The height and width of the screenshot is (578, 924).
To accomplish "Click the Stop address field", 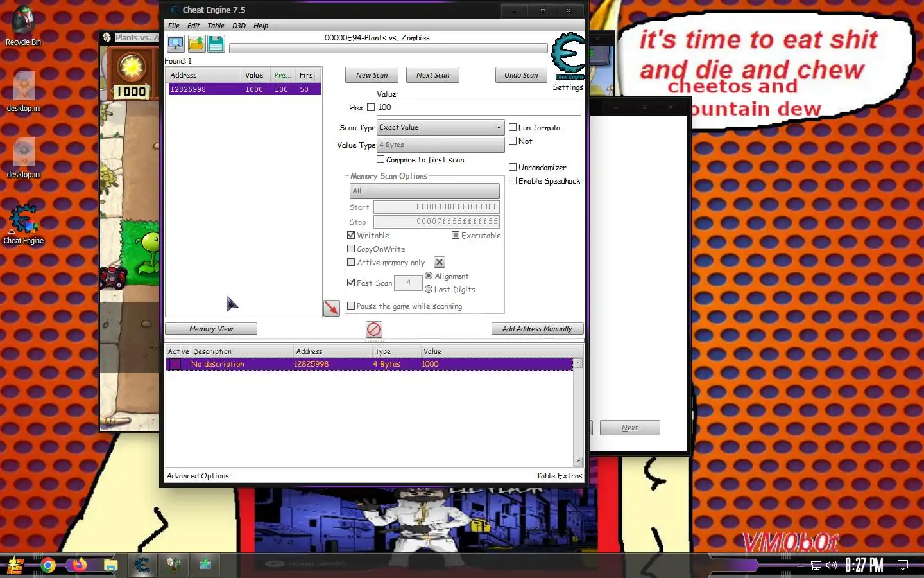I will [437, 222].
